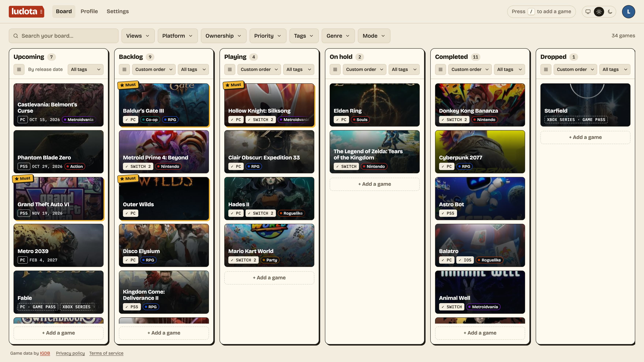Add a game to the Dropped column
Screen dimensions: 644x362
click(x=585, y=137)
